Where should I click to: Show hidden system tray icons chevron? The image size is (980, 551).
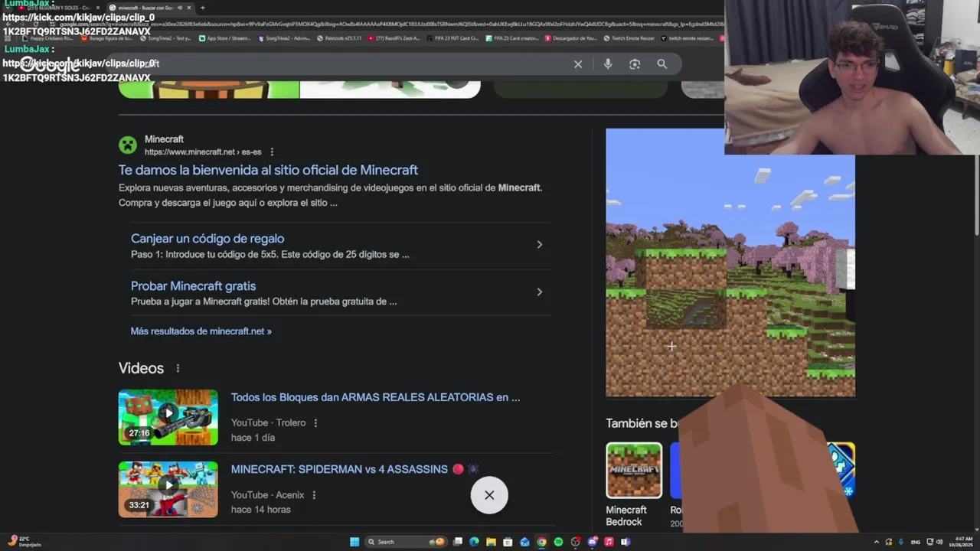pyautogui.click(x=877, y=542)
